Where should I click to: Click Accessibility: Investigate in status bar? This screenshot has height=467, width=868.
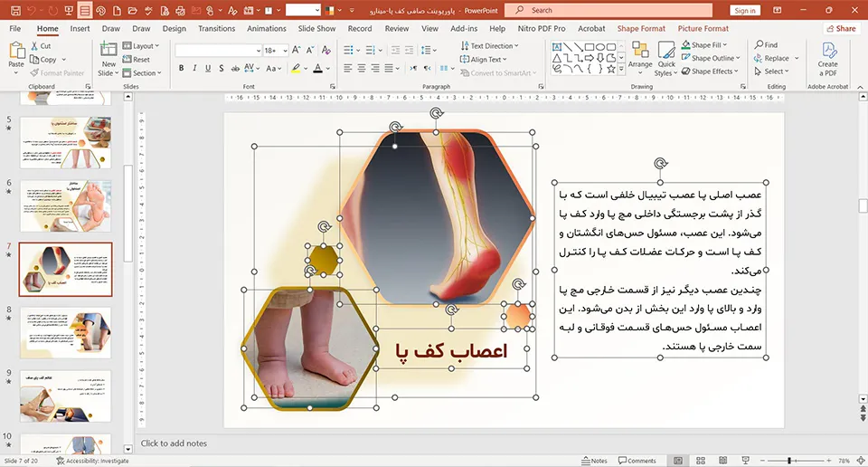(92, 461)
